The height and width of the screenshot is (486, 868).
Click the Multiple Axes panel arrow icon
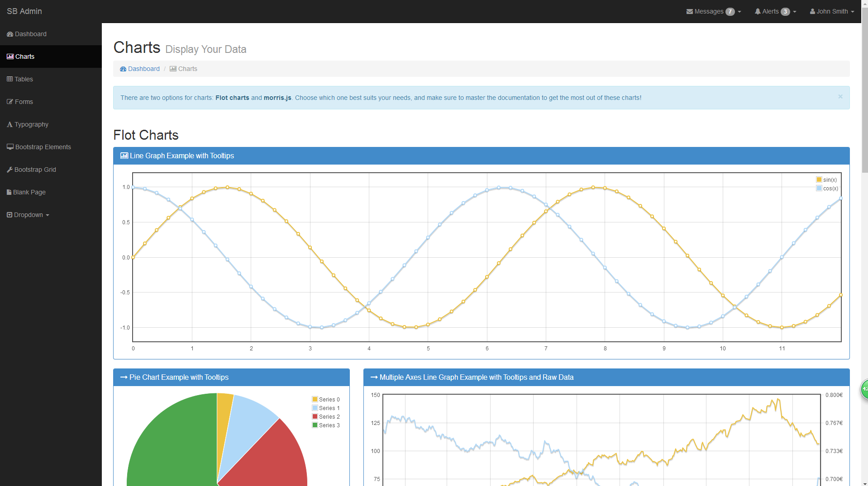coord(374,377)
